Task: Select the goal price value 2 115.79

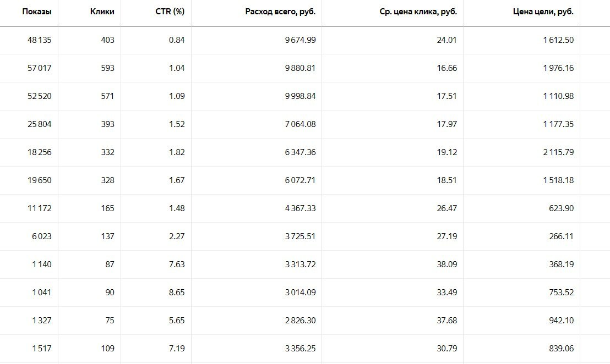Action: [x=558, y=152]
